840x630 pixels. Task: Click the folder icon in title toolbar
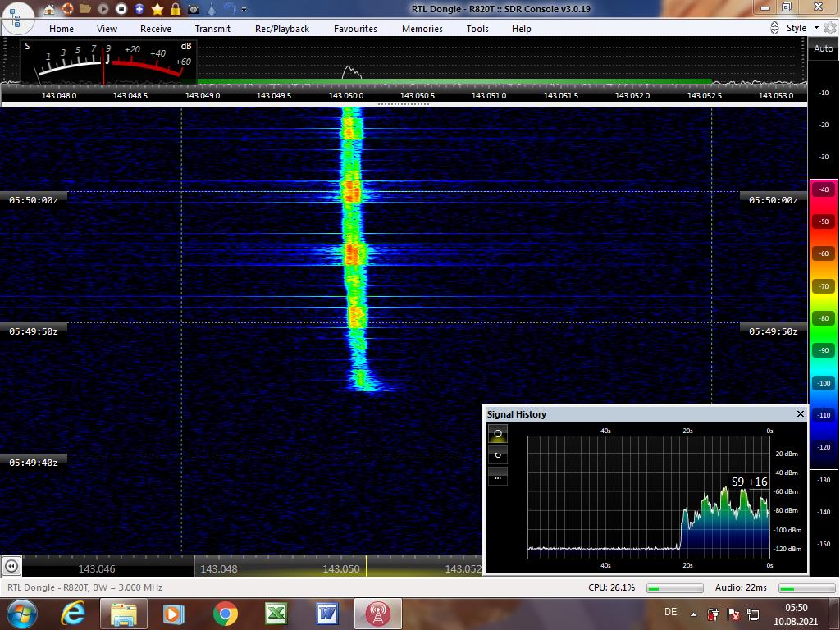(x=84, y=9)
